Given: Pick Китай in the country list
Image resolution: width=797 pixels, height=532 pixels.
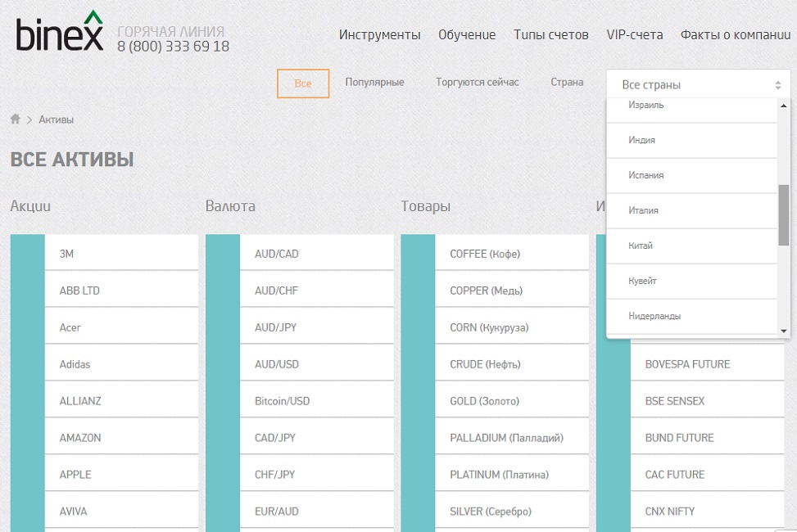Looking at the screenshot, I should [x=692, y=246].
